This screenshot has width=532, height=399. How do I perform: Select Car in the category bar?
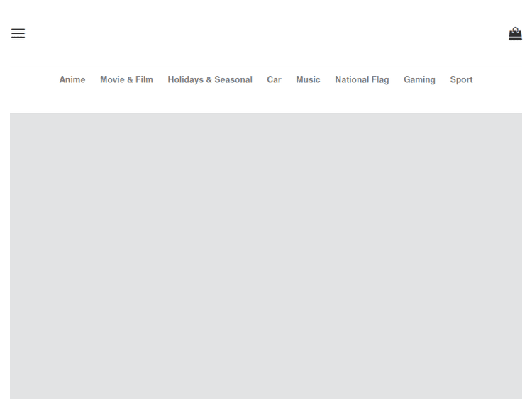[x=274, y=80]
